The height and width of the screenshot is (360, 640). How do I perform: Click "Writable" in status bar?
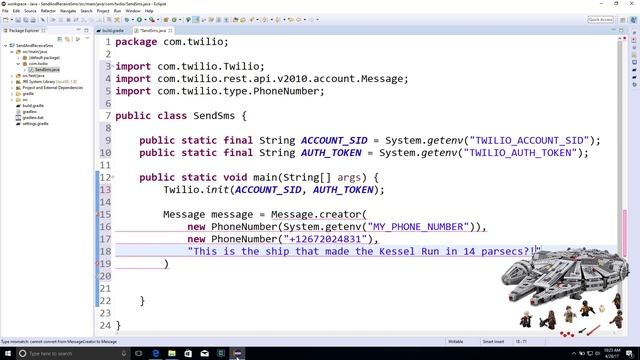click(x=456, y=342)
